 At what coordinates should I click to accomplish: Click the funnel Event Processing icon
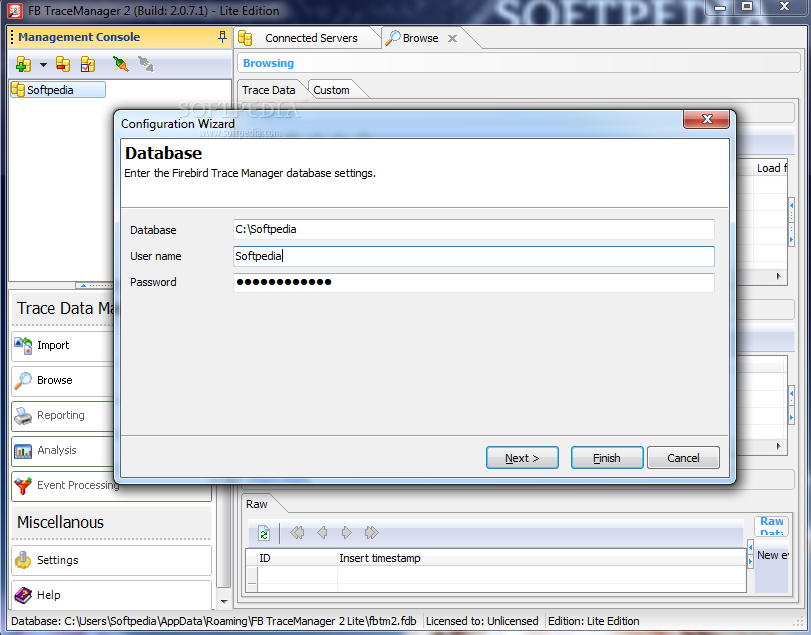tap(23, 486)
